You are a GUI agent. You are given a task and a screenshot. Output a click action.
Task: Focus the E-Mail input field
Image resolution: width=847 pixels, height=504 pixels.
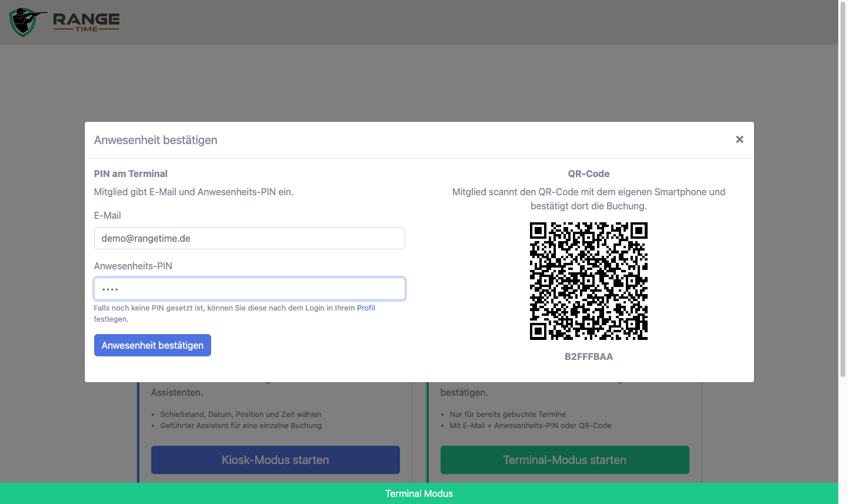249,238
